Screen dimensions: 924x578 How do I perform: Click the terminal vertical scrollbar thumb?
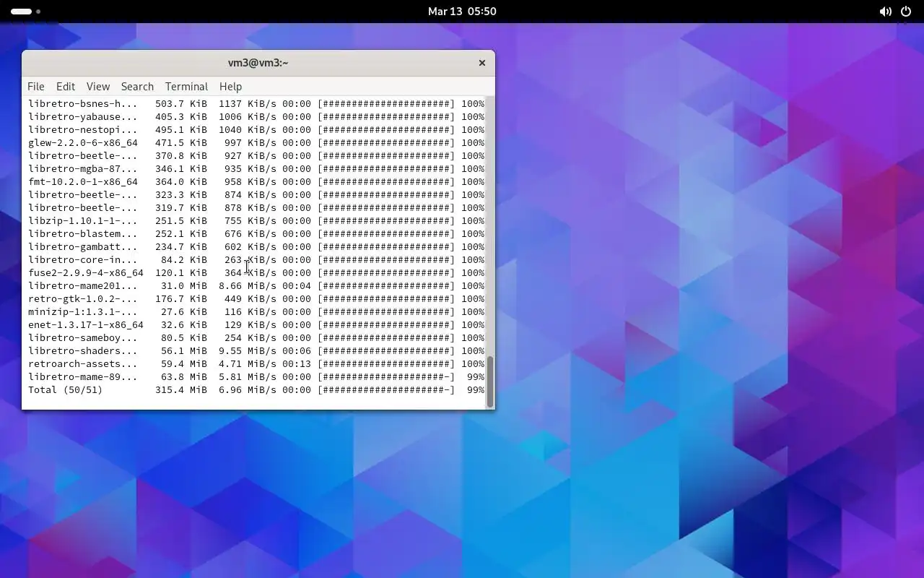489,381
